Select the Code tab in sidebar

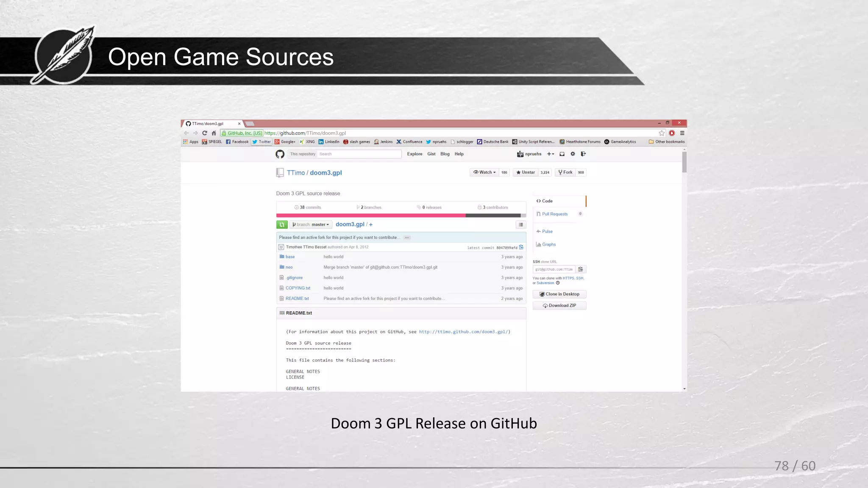559,201
